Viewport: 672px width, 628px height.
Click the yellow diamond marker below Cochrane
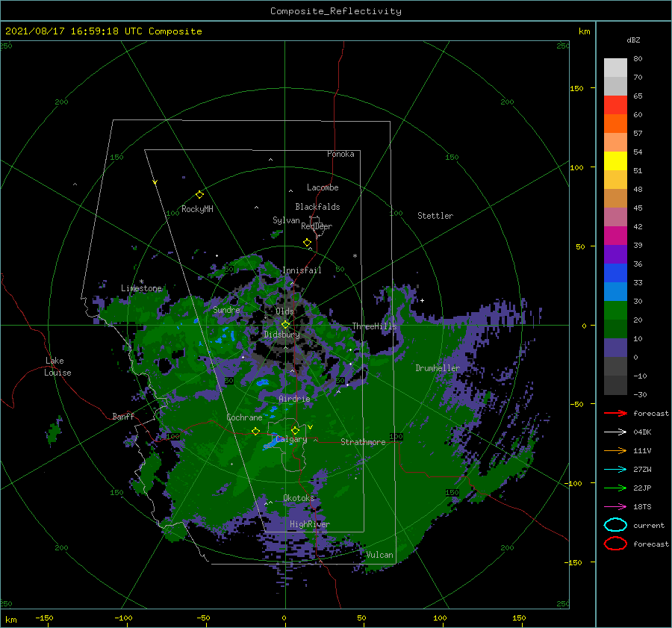click(x=256, y=432)
